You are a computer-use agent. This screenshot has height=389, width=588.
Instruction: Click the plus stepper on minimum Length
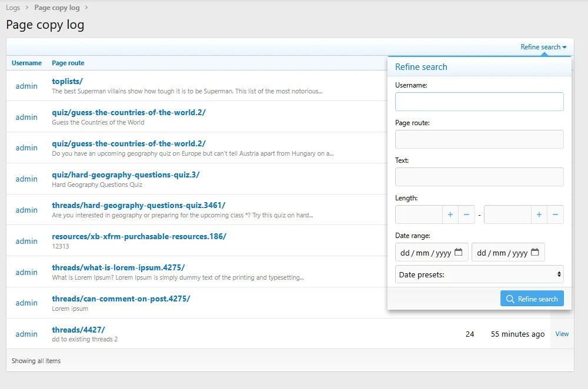pyautogui.click(x=450, y=214)
